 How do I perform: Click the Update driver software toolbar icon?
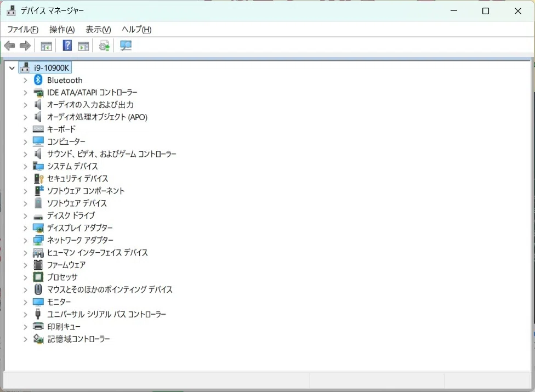[104, 46]
